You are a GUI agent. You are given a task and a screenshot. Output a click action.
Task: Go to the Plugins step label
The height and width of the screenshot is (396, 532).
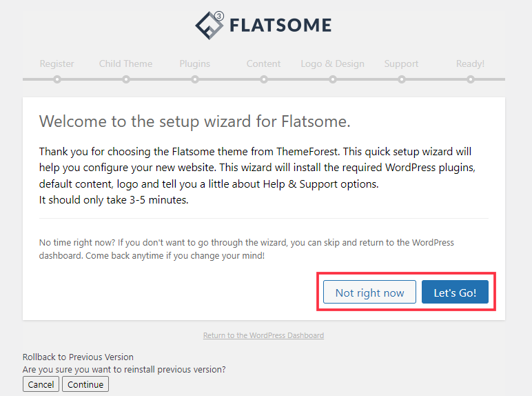pos(195,63)
